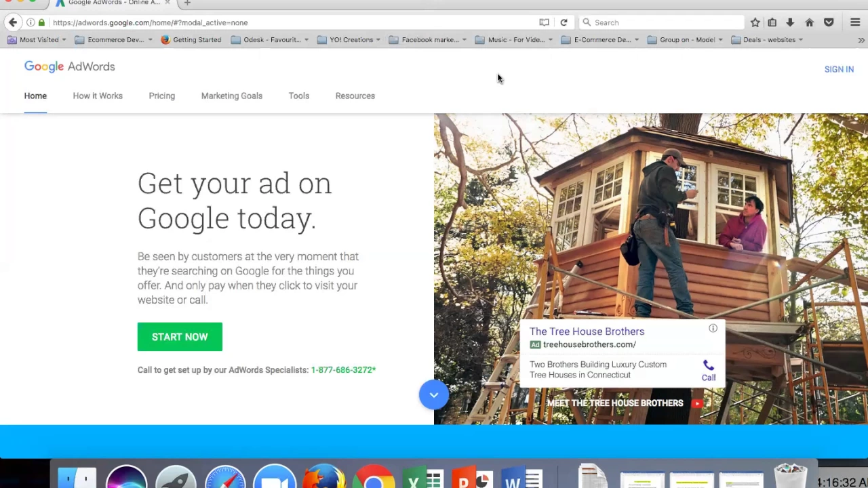
Task: Open Microsoft Word from the Dock
Action: (523, 478)
